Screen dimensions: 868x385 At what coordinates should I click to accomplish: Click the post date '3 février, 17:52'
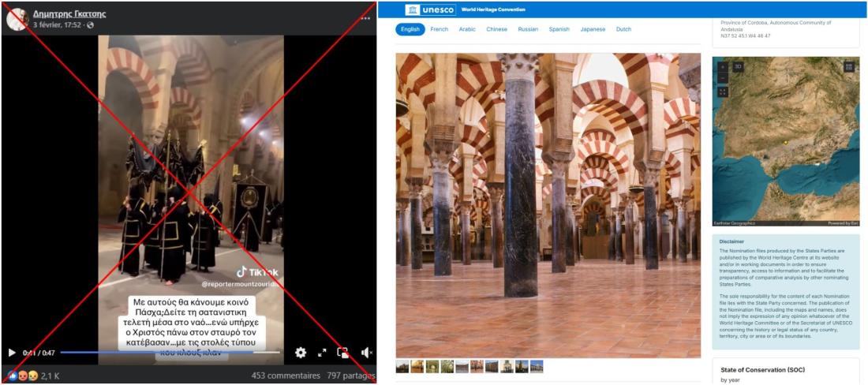pos(58,25)
